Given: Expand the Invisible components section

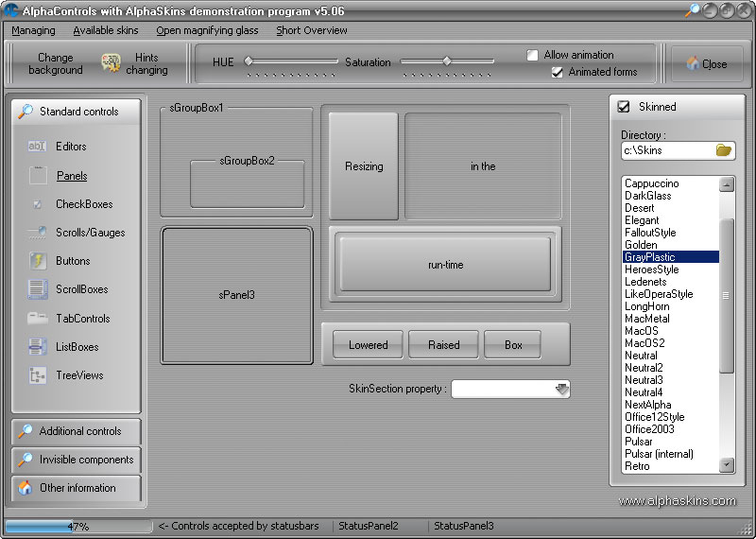Looking at the screenshot, I should pos(77,460).
